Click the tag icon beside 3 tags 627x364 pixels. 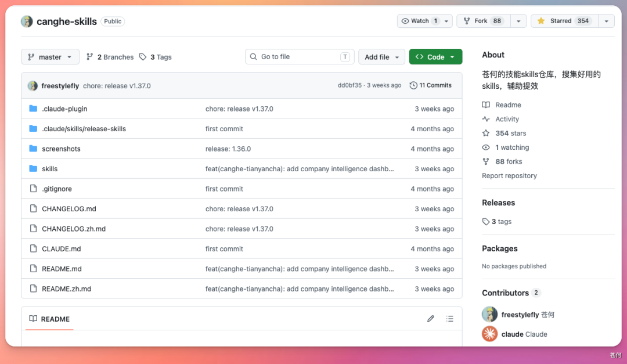(x=486, y=222)
